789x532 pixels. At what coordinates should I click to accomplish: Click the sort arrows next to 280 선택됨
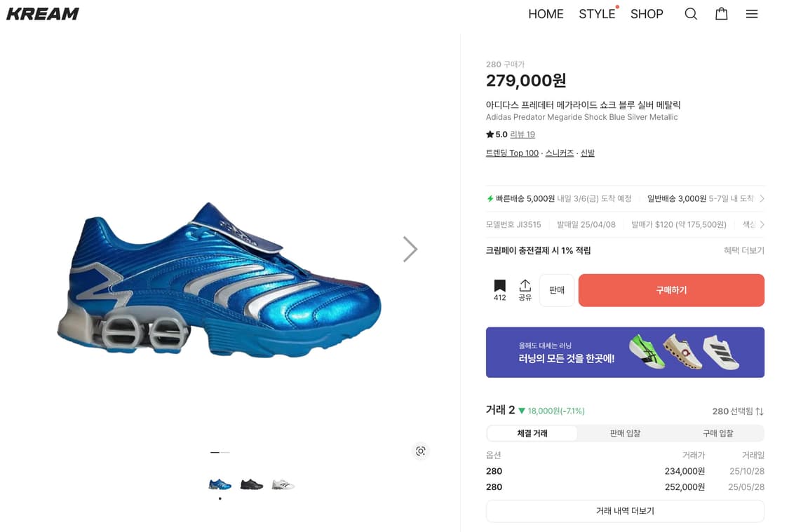coord(760,411)
